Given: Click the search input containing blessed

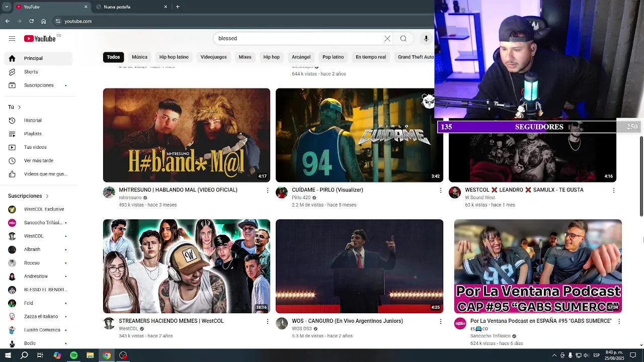Looking at the screenshot, I should tap(299, 39).
